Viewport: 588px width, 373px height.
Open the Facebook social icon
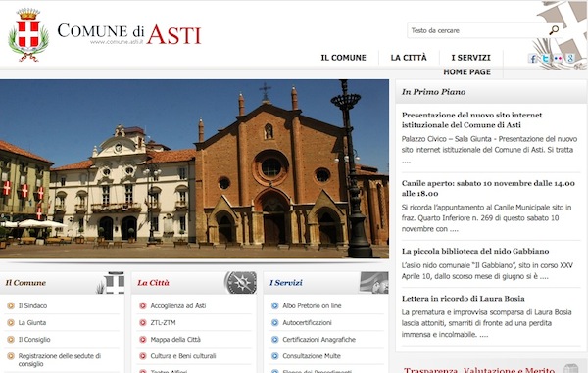click(x=532, y=58)
